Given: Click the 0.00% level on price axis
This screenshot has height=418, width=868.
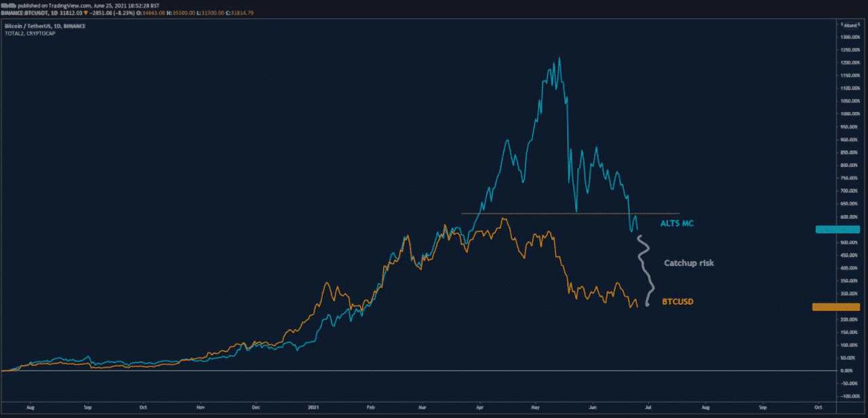Looking at the screenshot, I should 845,370.
